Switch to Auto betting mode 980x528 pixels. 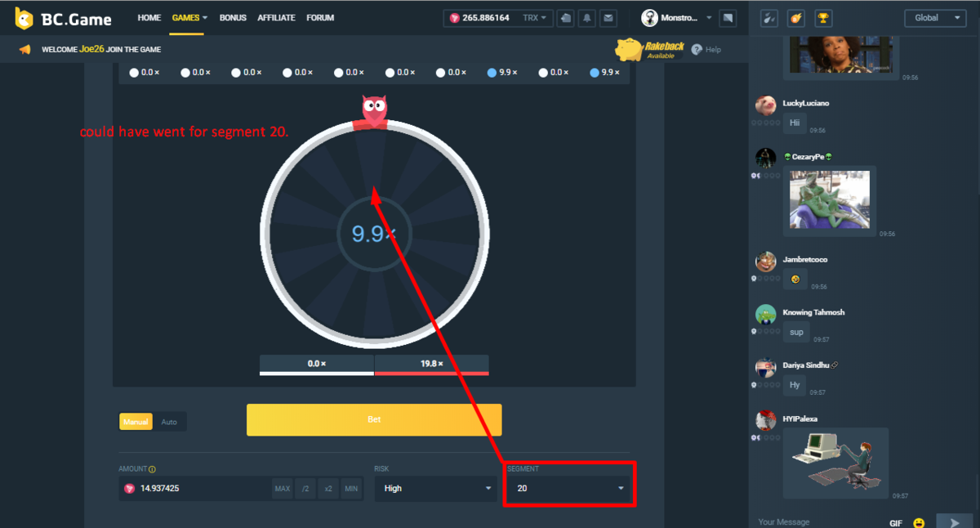coord(169,422)
